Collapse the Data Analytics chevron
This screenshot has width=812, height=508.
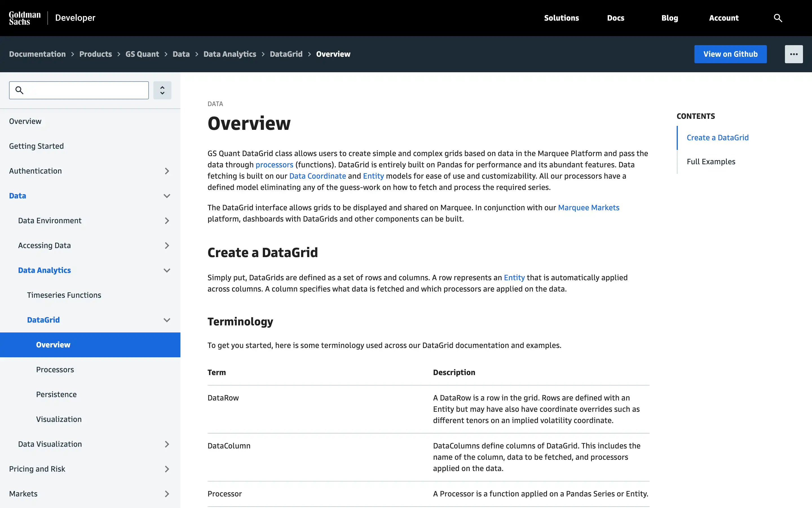[x=167, y=270]
